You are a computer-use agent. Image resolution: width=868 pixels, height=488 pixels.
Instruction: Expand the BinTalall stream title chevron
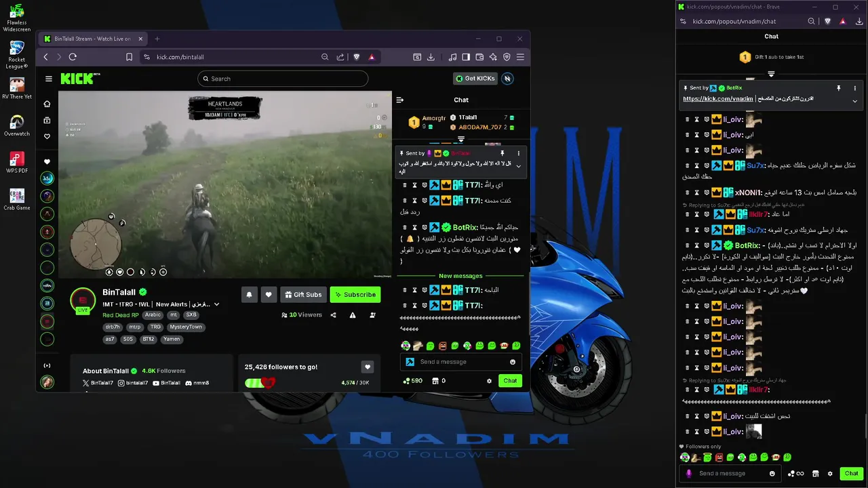(x=217, y=305)
